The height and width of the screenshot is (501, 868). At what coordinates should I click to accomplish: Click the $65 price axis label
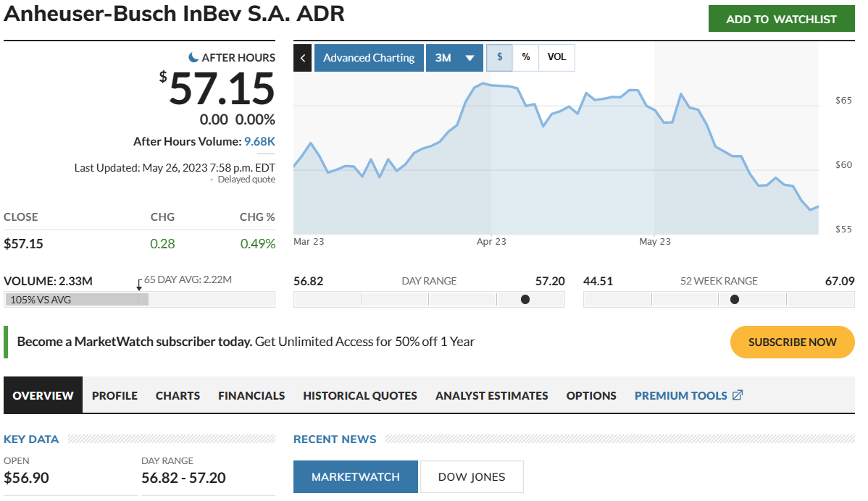tap(843, 100)
